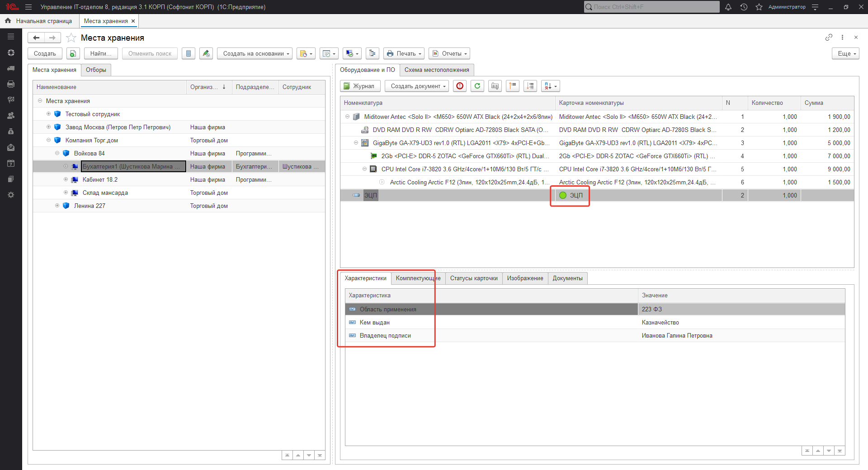Collapse the Компания Торг.дом tree node

(x=49, y=140)
